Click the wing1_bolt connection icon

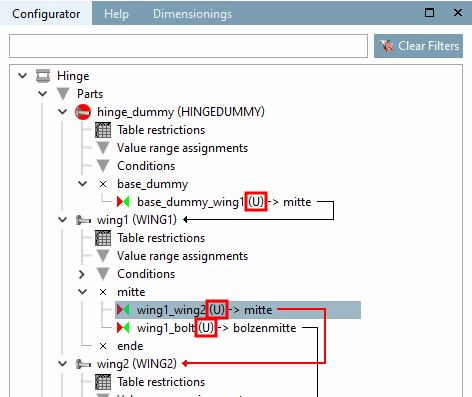123,328
